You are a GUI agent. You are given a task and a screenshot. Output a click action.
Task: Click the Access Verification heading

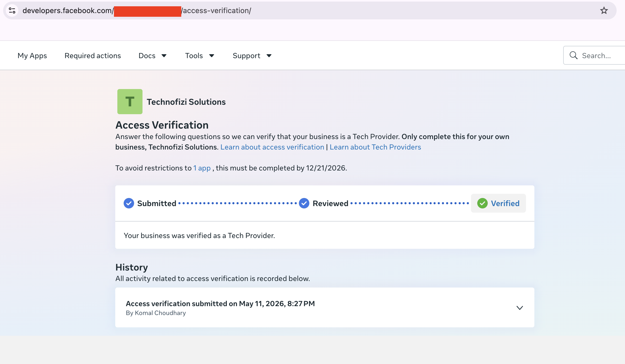[162, 125]
